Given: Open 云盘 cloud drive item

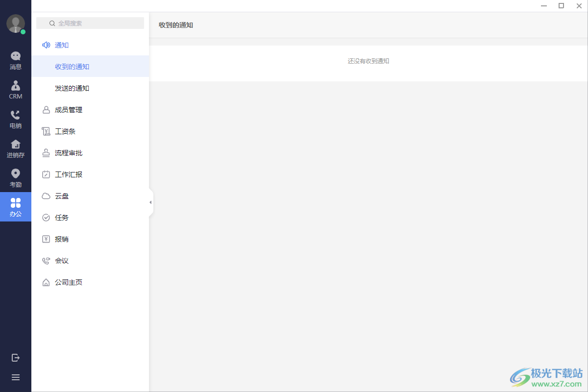Looking at the screenshot, I should pos(90,196).
